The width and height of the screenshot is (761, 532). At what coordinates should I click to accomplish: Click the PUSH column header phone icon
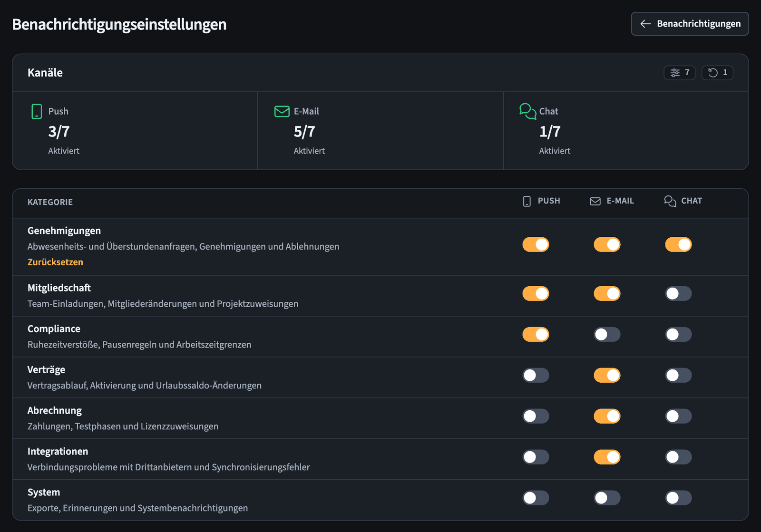pyautogui.click(x=527, y=201)
